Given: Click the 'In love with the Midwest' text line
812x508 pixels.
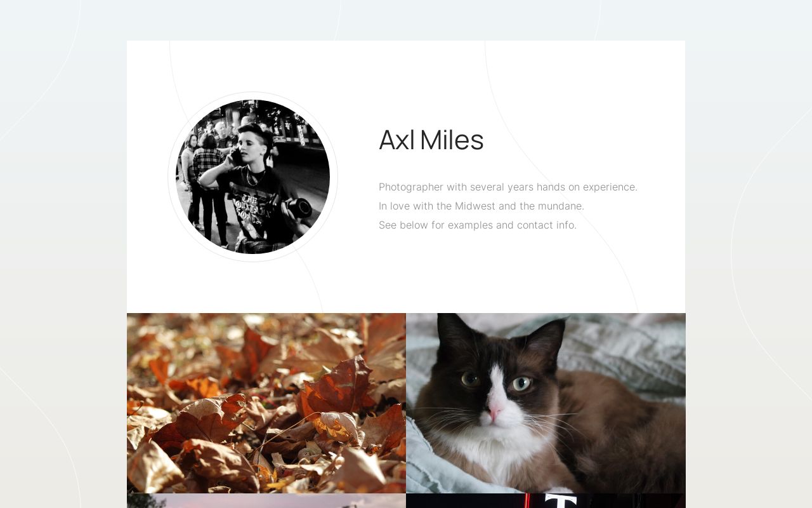Looking at the screenshot, I should point(481,206).
